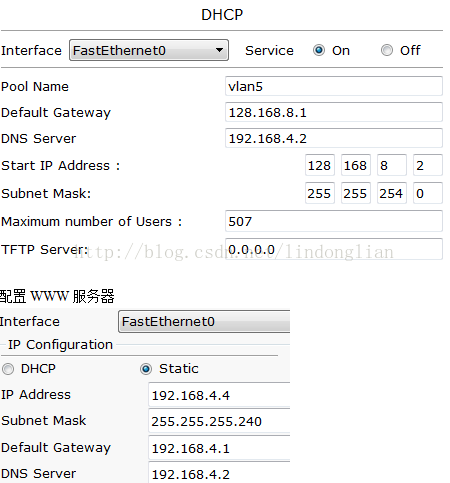Click Start IP last octet 2

pos(428,165)
